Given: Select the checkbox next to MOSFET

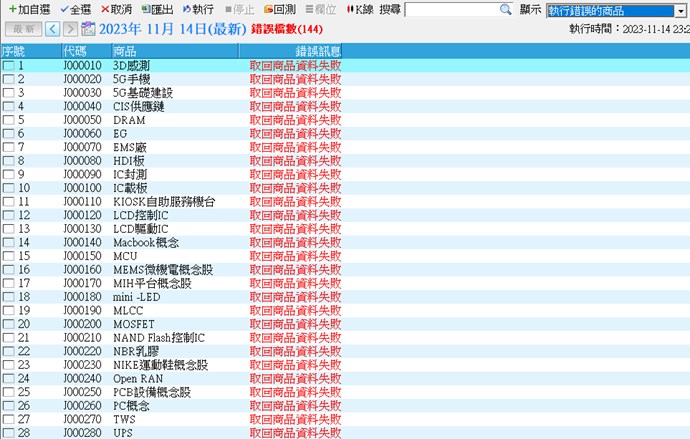Looking at the screenshot, I should click(8, 324).
